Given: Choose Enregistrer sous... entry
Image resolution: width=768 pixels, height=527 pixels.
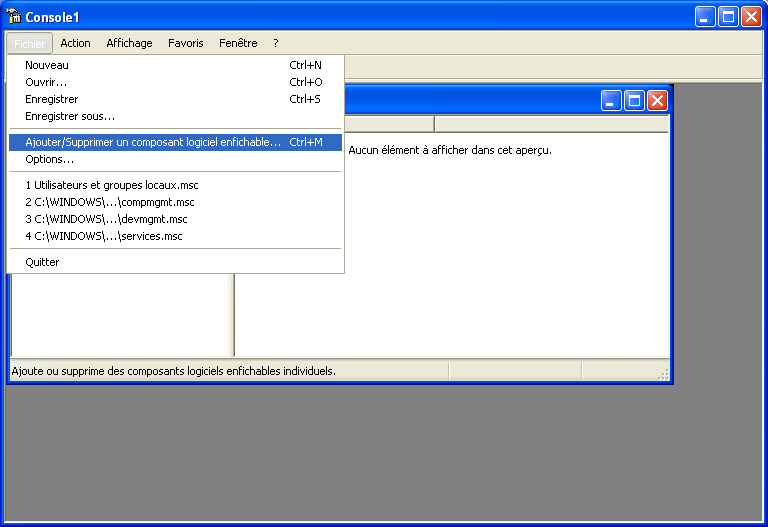Looking at the screenshot, I should tap(175, 117).
